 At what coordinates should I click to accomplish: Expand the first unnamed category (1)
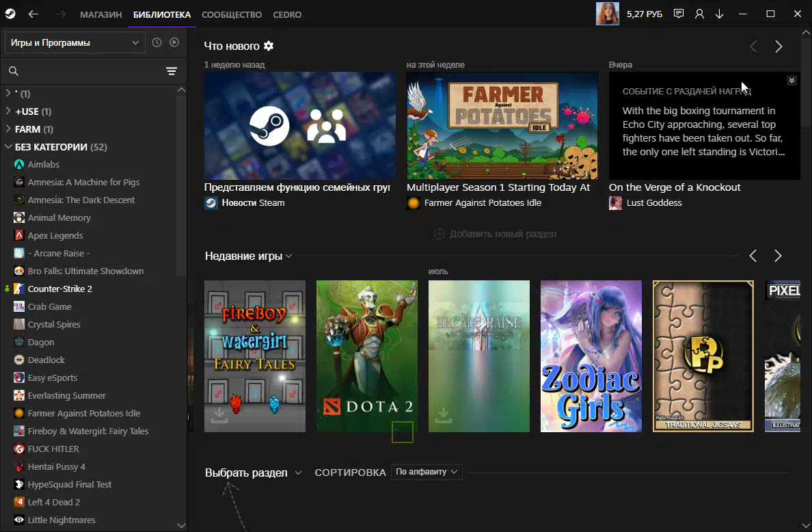point(8,93)
